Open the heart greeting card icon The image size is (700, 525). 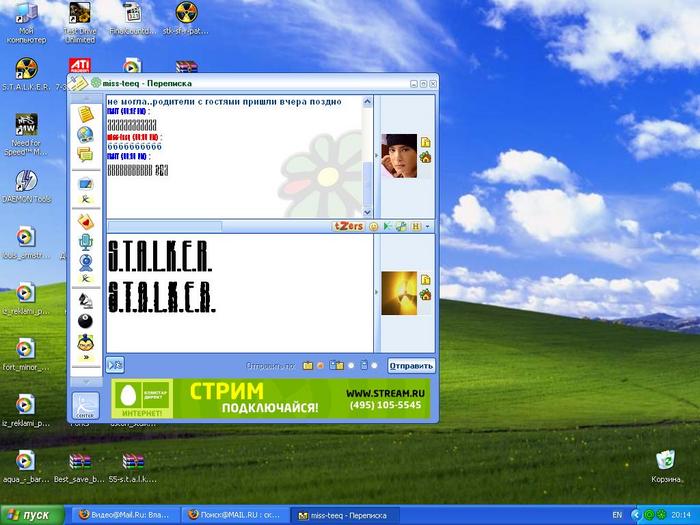(85, 221)
